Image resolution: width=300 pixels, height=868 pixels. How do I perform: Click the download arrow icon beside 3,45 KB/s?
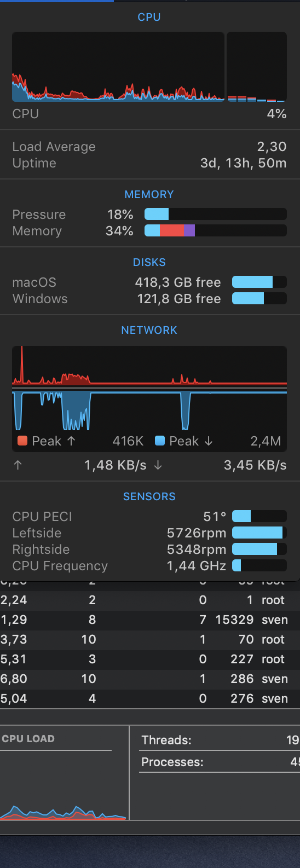158,465
